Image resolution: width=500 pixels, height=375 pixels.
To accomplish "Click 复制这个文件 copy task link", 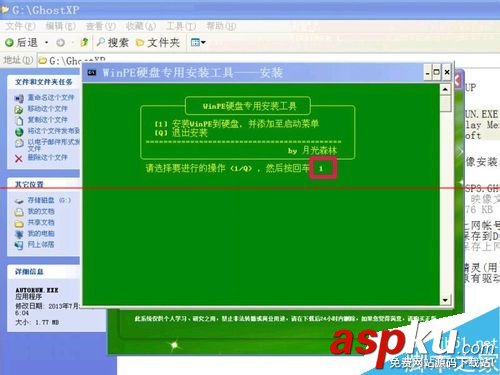I will [x=47, y=120].
